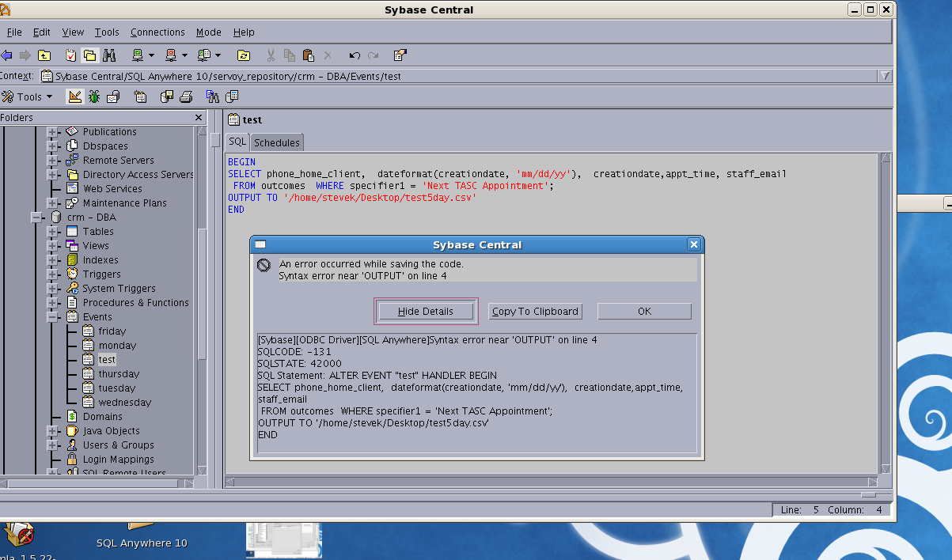Click the Hide Details button
Image resolution: width=952 pixels, height=560 pixels.
[x=426, y=312]
